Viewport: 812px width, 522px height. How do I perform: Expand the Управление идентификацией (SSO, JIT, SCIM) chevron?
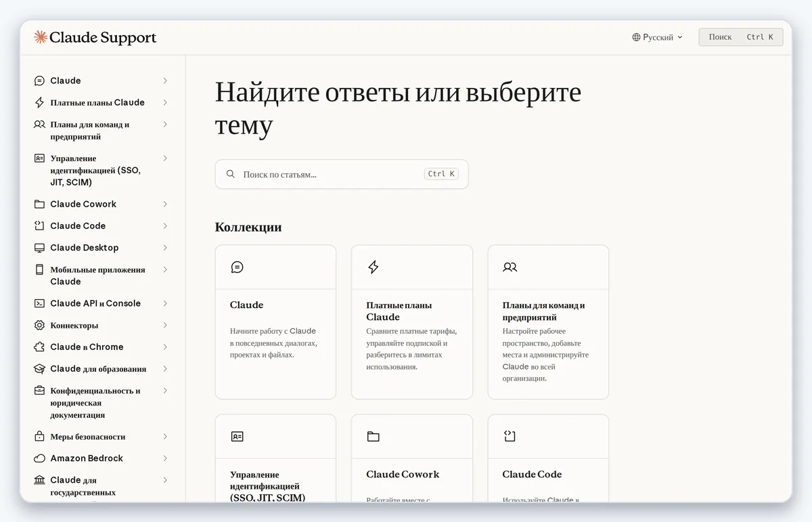pyautogui.click(x=165, y=158)
